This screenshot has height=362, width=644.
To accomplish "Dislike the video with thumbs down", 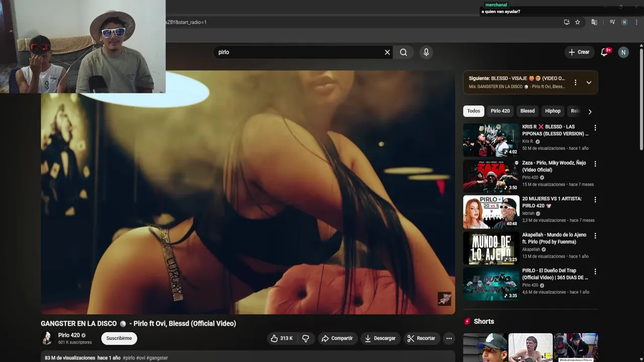I will coord(305,338).
